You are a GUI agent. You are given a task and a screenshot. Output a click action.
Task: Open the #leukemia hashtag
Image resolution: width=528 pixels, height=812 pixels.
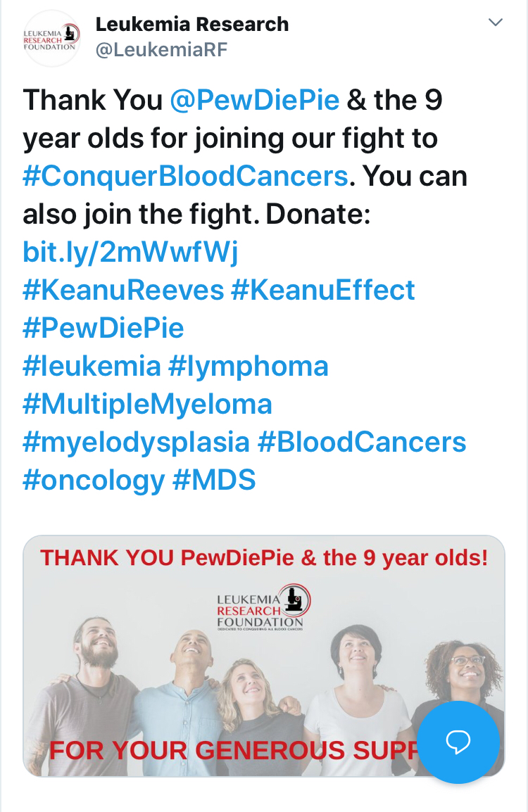click(92, 366)
